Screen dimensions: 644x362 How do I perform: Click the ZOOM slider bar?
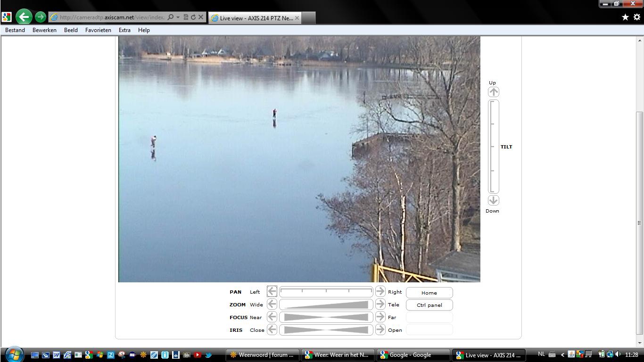pos(326,304)
